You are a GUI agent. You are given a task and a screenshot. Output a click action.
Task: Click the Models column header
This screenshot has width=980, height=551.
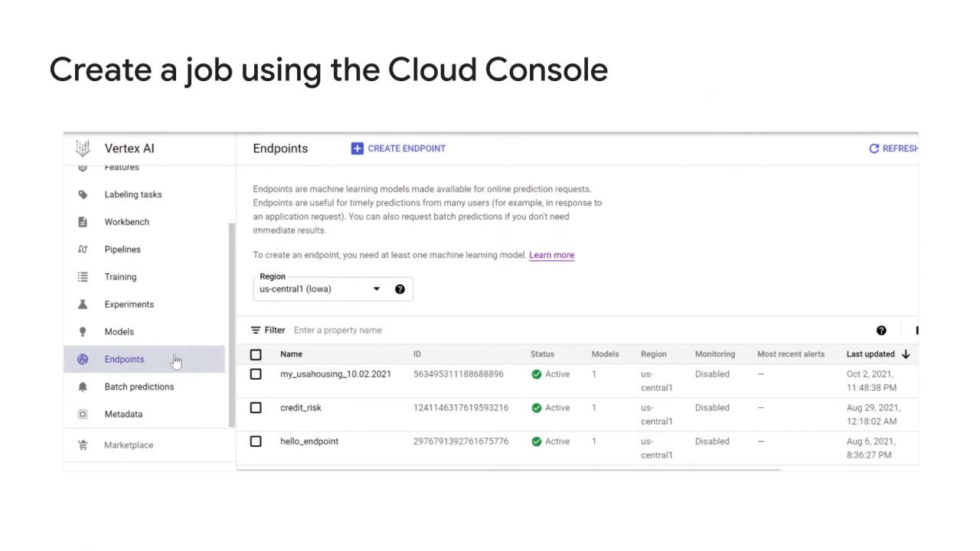coord(605,354)
